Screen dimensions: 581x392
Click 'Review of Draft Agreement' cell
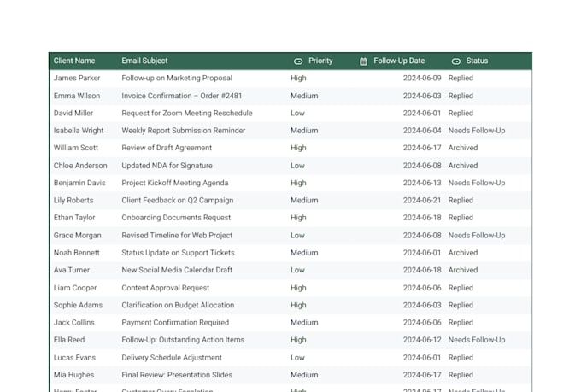click(x=167, y=148)
